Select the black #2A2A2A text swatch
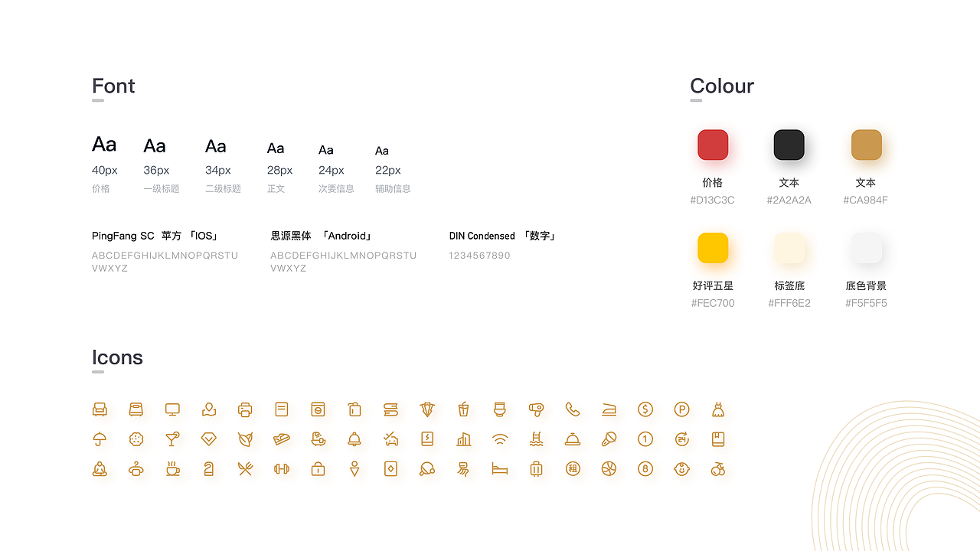The width and height of the screenshot is (980, 551). click(789, 145)
